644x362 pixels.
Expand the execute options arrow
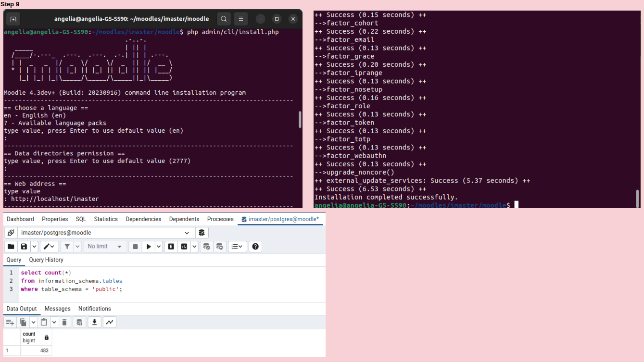(x=159, y=247)
